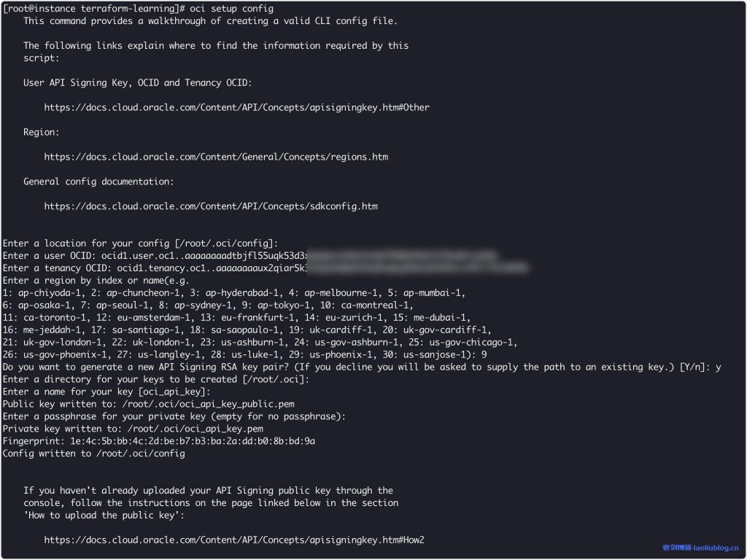
Task: Click the root@instance terraform-learning shell prompt
Action: click(x=93, y=9)
